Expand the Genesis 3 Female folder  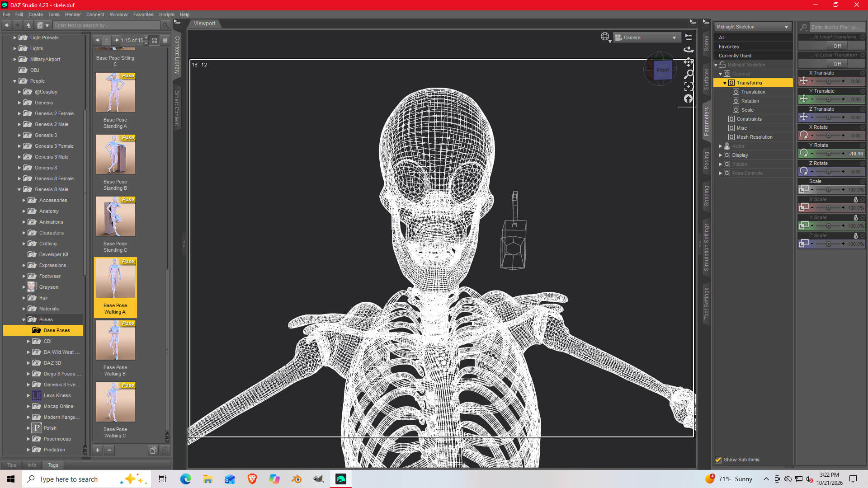tap(19, 146)
